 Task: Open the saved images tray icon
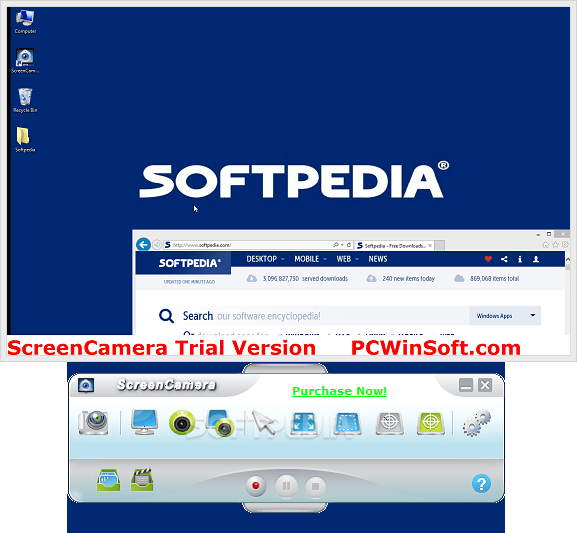(x=108, y=480)
